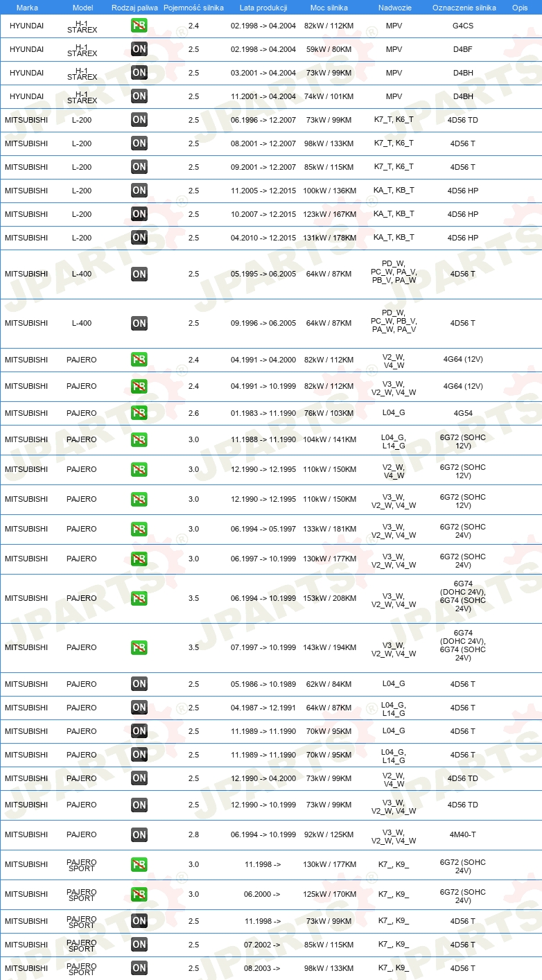Click the engine capacity '2.8' cell

[x=193, y=834]
